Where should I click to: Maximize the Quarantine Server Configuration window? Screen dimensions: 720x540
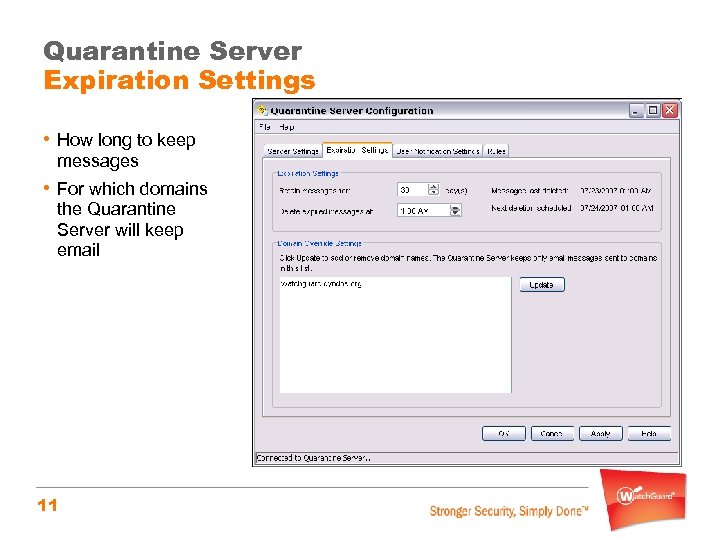[x=652, y=110]
